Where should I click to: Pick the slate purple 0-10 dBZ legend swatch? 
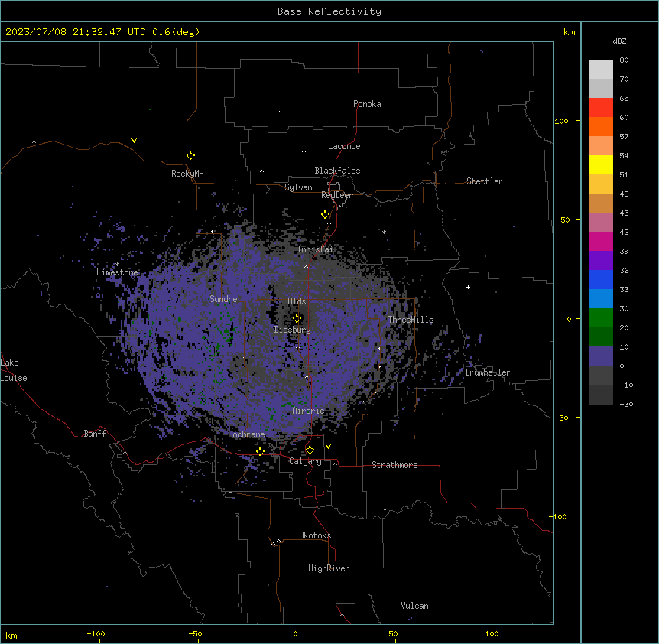tap(601, 356)
